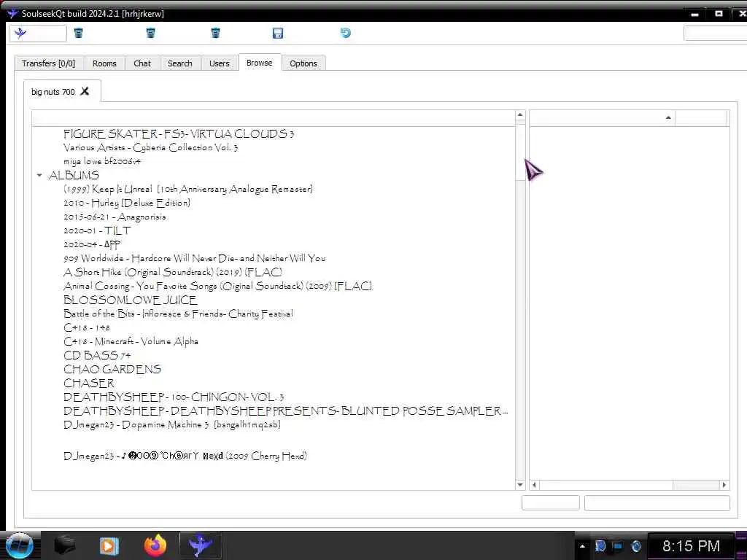This screenshot has width=747, height=560.
Task: Click file panel horizontal scroll left arrow
Action: tap(535, 485)
